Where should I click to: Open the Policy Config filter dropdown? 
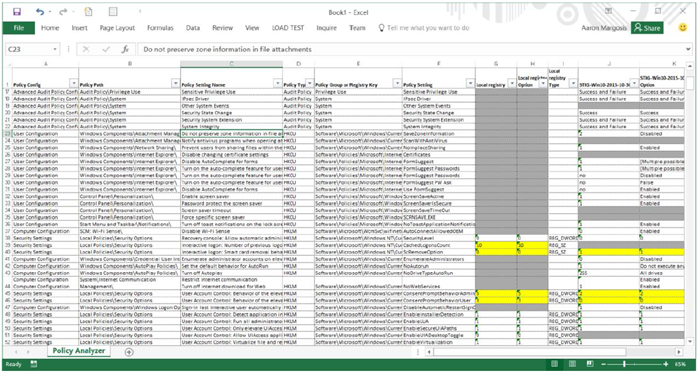point(73,84)
